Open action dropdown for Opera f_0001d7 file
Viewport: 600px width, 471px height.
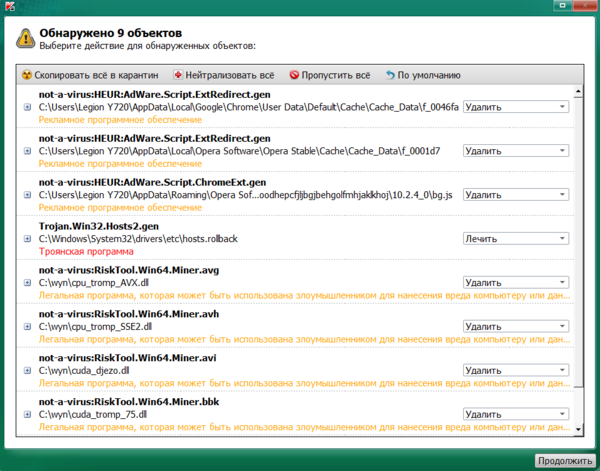tap(516, 151)
